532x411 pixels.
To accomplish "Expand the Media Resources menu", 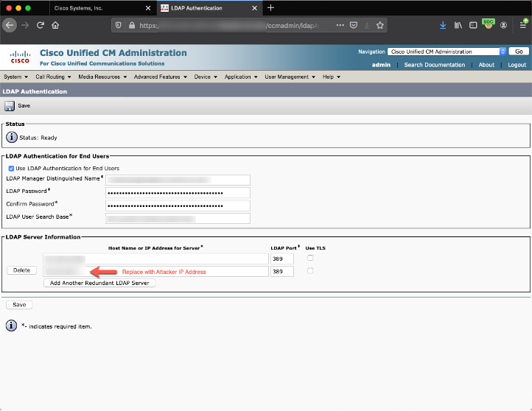I will pyautogui.click(x=102, y=77).
